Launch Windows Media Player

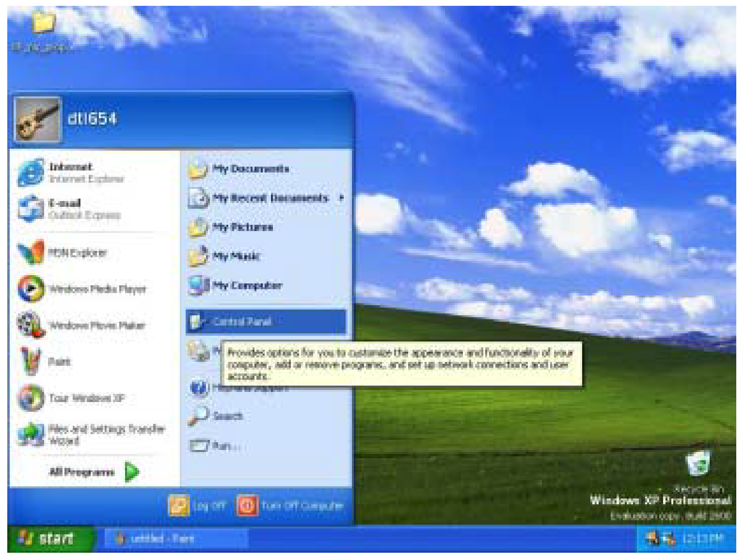(82, 289)
